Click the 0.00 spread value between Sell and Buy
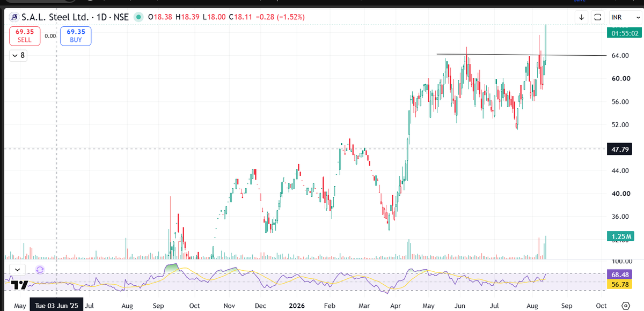Viewport: 644px width, 311px height. point(50,36)
